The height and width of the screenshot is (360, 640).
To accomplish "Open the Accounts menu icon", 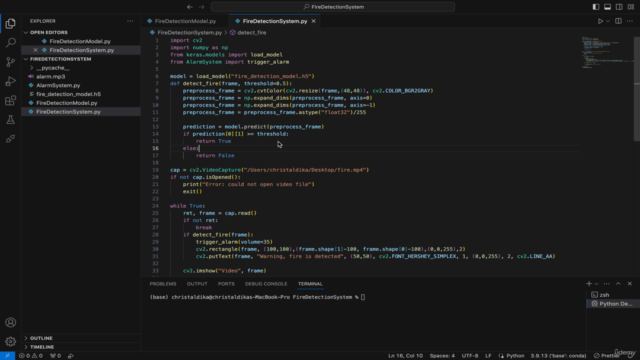I will [11, 322].
